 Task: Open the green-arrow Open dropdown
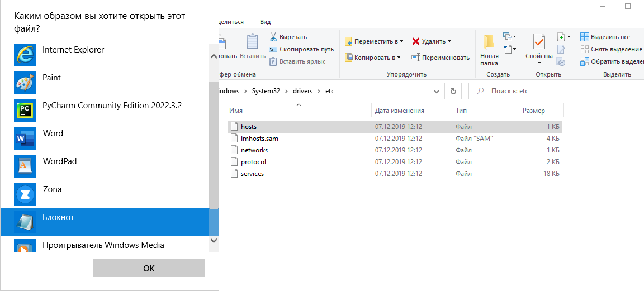coord(563,37)
